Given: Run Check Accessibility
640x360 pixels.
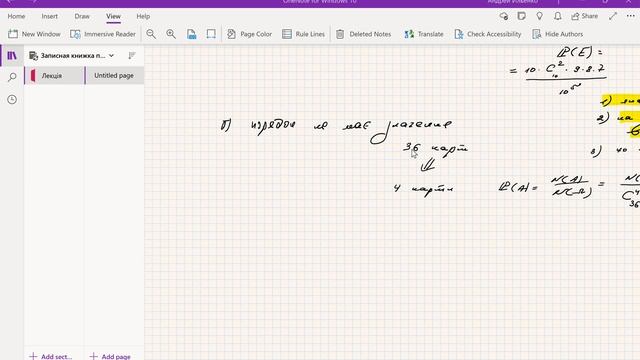Looking at the screenshot, I should (488, 34).
